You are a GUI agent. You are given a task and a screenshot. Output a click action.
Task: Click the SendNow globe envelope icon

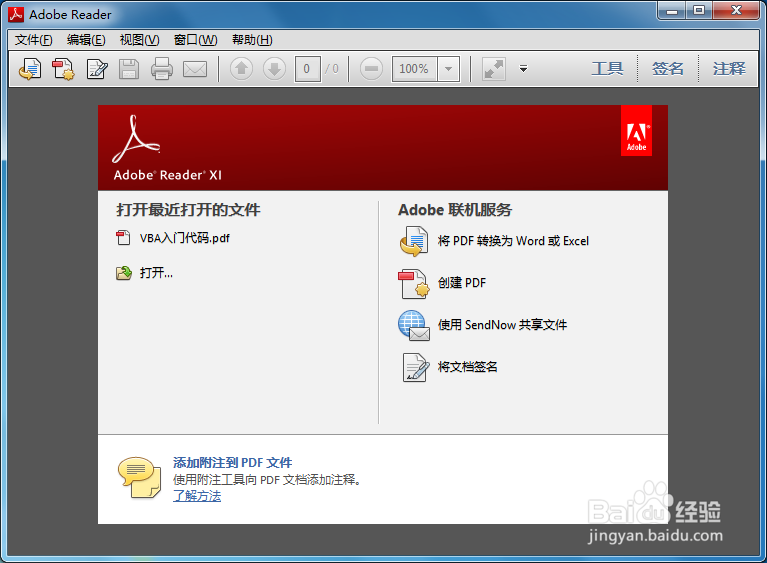pos(414,325)
